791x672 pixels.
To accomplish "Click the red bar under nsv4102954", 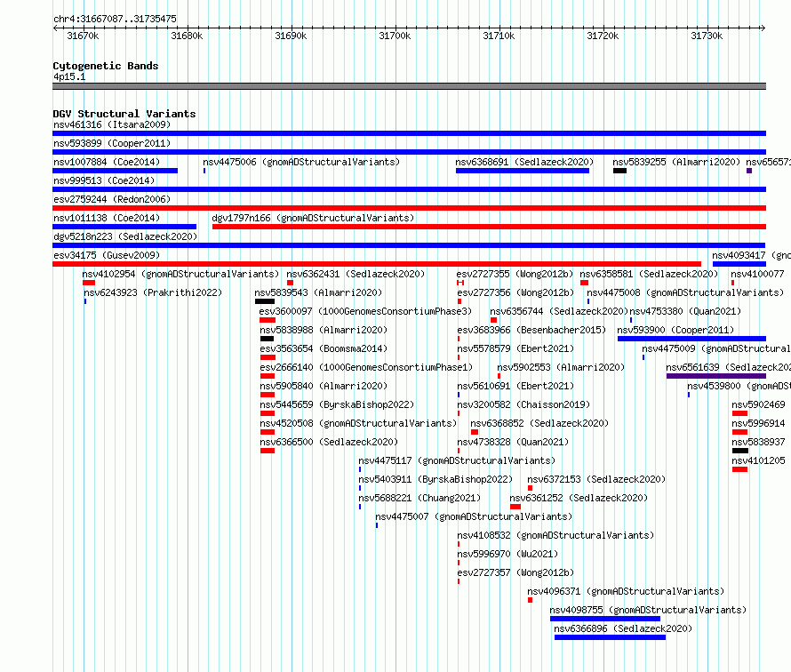I will [89, 283].
